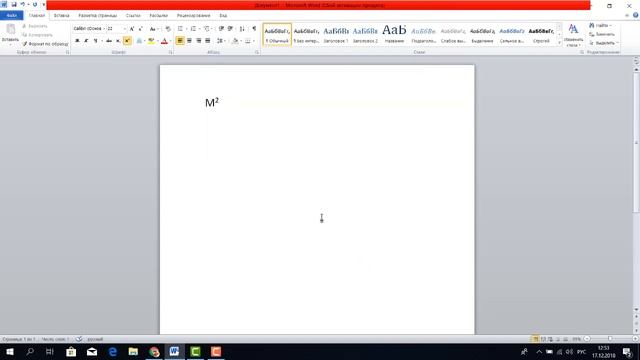Screen dimensions: 640x360
Task: Click the Sort icon
Action: pos(242,29)
